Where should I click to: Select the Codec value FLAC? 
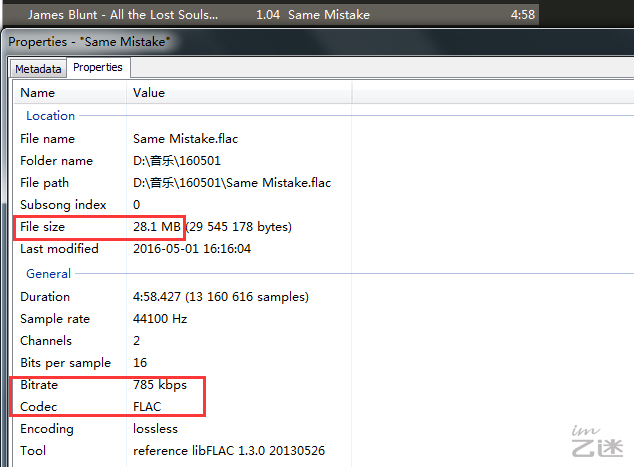(147, 407)
